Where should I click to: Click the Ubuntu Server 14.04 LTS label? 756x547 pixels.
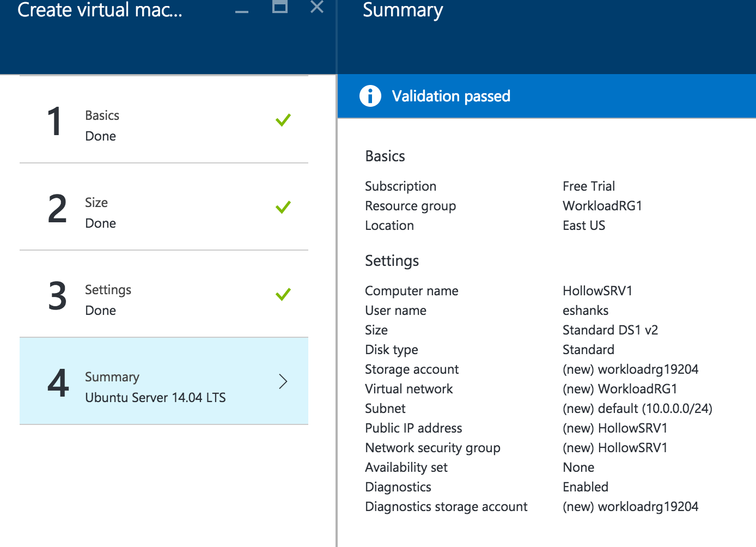click(155, 397)
